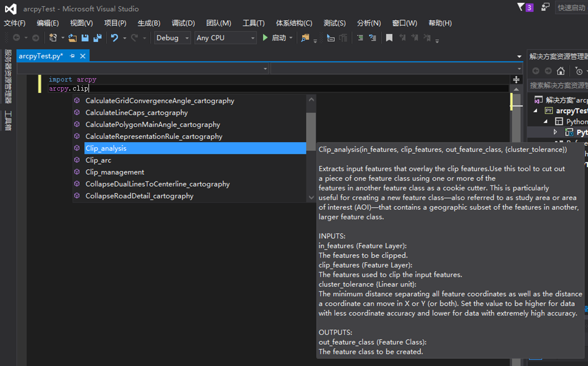This screenshot has width=588, height=366.
Task: Select CalculateRepresentationRule_cartography suggestion
Action: (189, 137)
